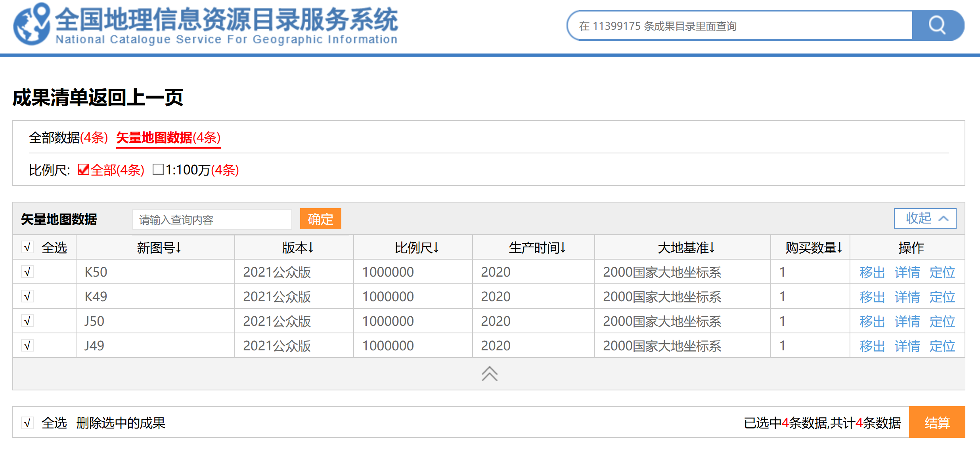Toggle the bottom 全选 checkbox
980x455 pixels.
(x=27, y=423)
